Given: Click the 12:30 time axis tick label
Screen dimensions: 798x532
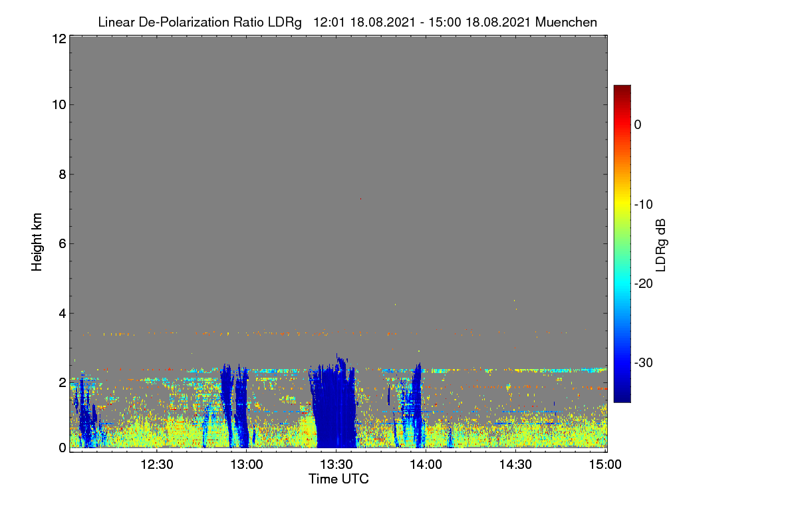Looking at the screenshot, I should coord(157,464).
